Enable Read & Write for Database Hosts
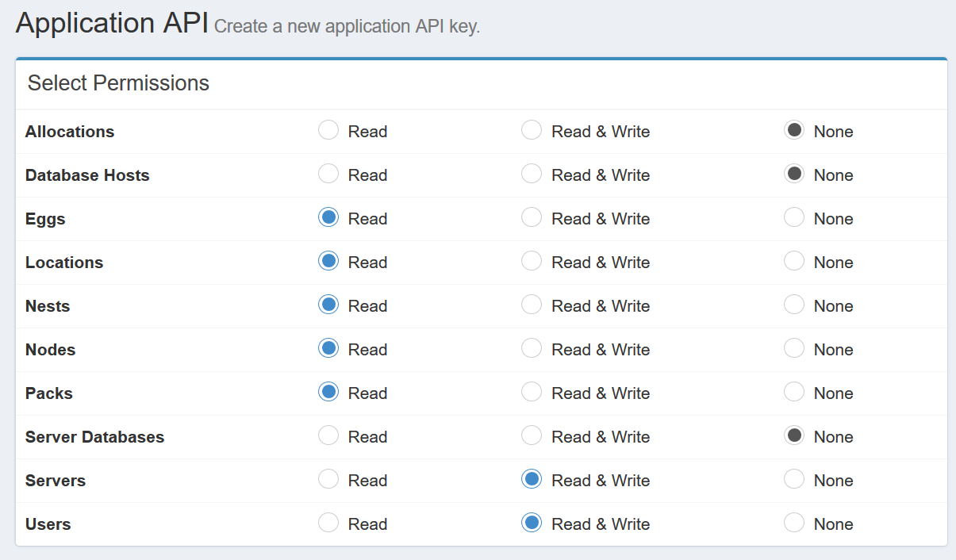The width and height of the screenshot is (956, 560). click(532, 174)
